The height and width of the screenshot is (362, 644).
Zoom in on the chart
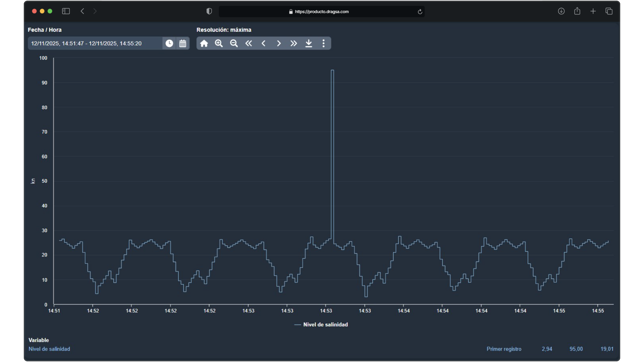pyautogui.click(x=219, y=44)
